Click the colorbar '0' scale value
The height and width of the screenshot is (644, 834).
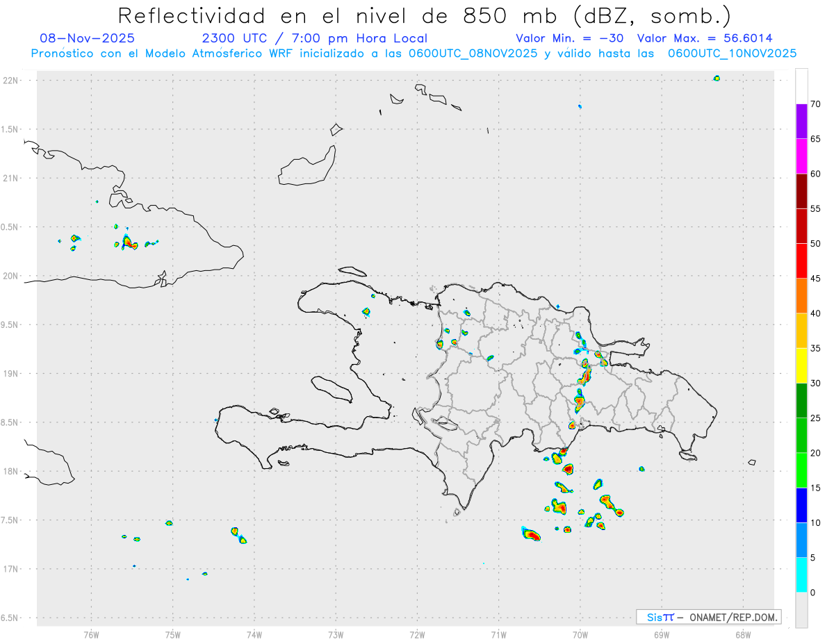812,593
